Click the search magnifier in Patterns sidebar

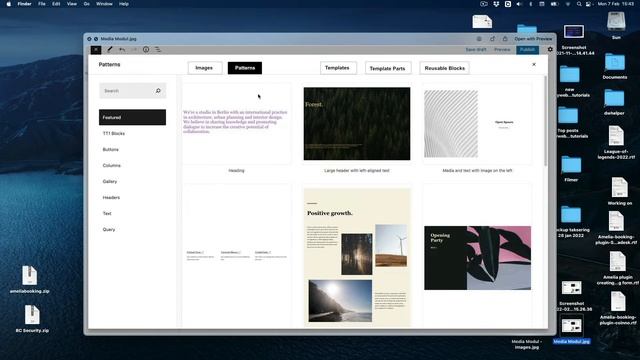point(158,91)
